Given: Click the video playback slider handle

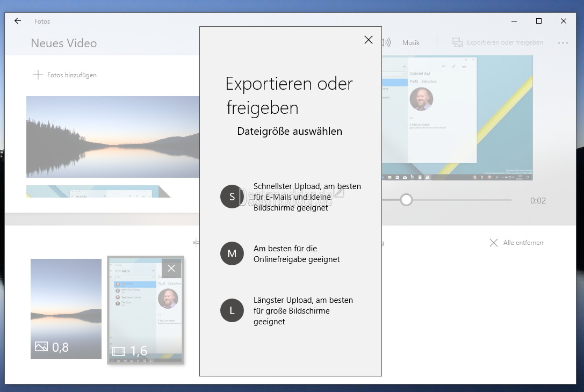Looking at the screenshot, I should point(406,200).
